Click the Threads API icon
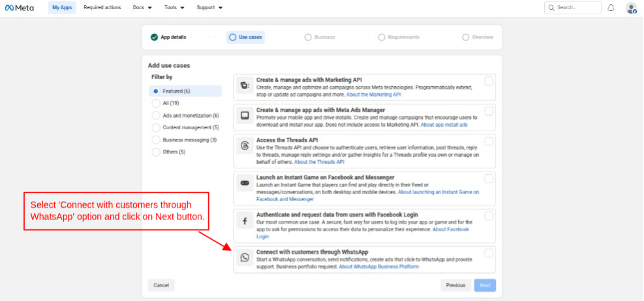644x301 pixels. (x=245, y=146)
